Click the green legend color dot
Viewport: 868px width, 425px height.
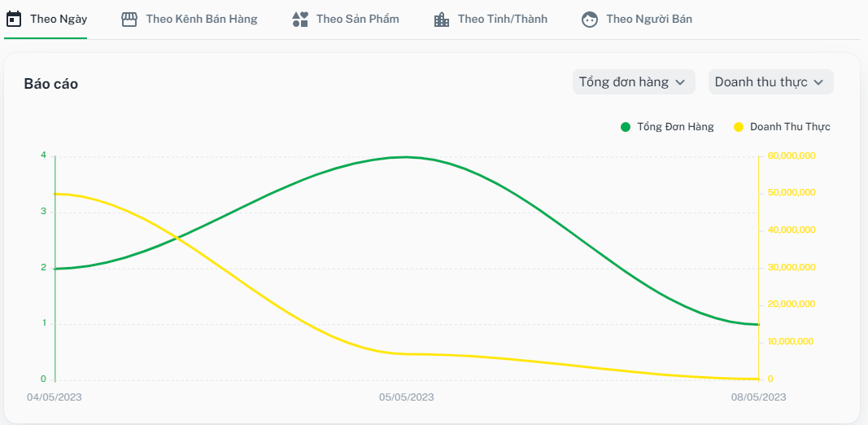pos(626,127)
